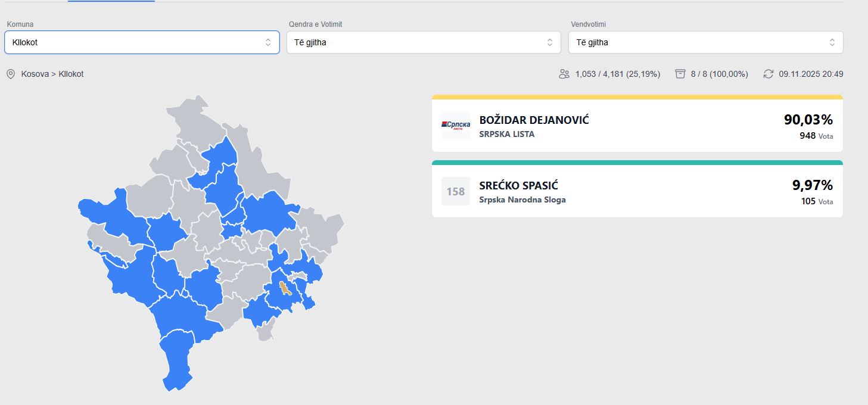Expand the Qendra e Votimit dropdown
This screenshot has width=868, height=405.
click(424, 42)
